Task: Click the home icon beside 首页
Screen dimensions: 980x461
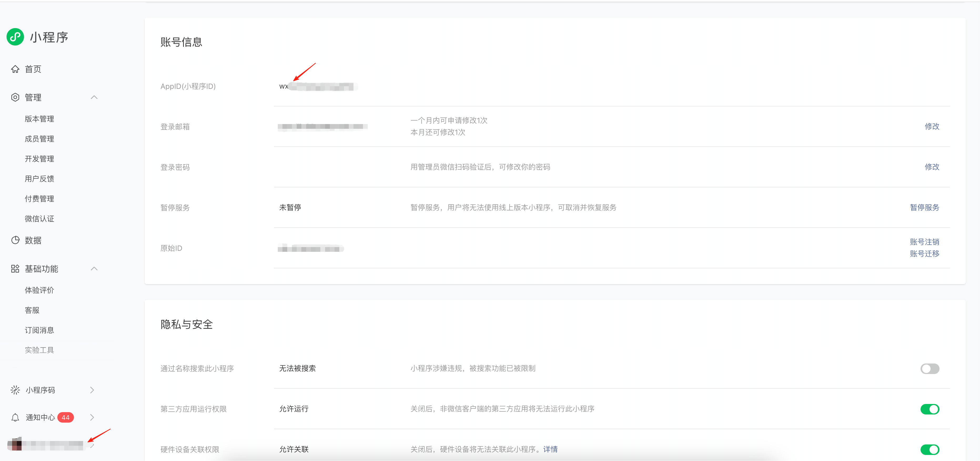Action: tap(15, 69)
